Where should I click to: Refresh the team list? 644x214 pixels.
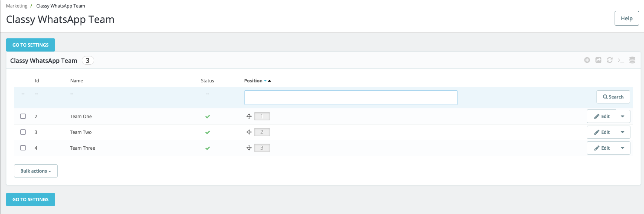(610, 60)
